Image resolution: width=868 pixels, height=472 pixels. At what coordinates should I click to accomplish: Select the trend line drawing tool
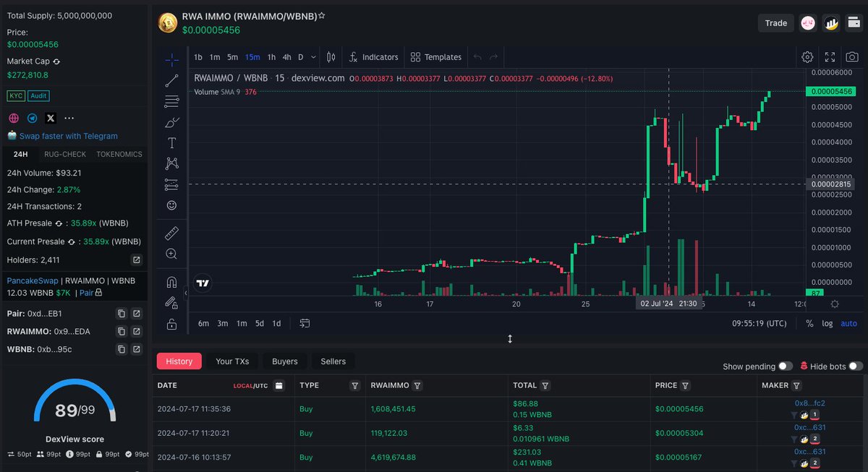pyautogui.click(x=171, y=80)
